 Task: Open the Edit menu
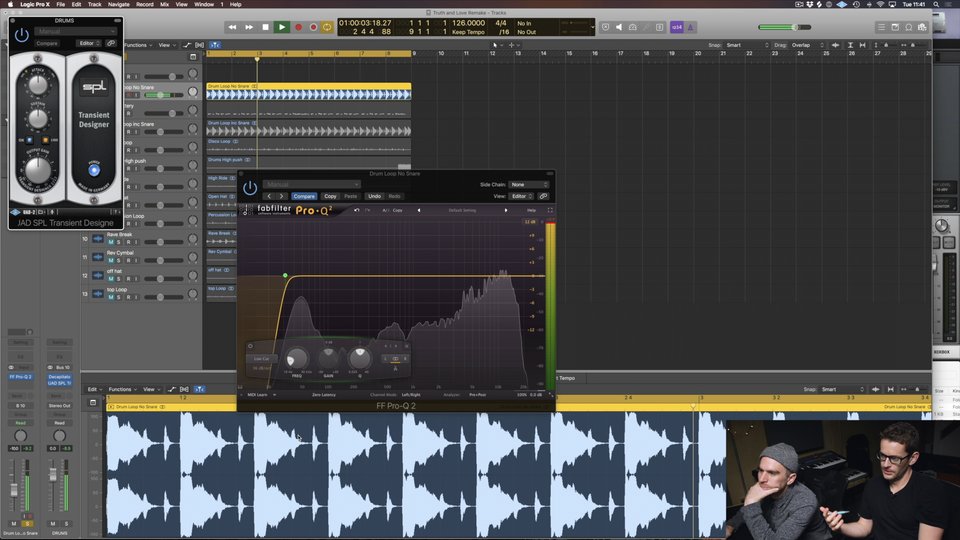(76, 4)
